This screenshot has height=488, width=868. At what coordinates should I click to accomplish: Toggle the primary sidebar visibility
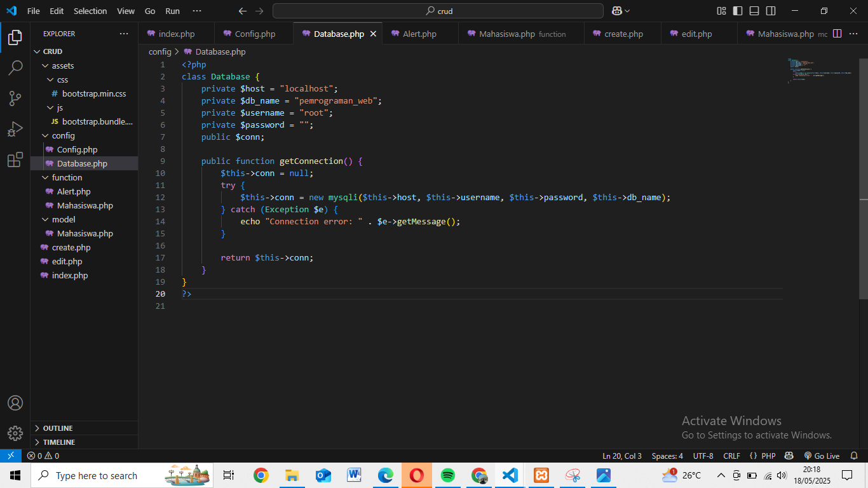738,11
